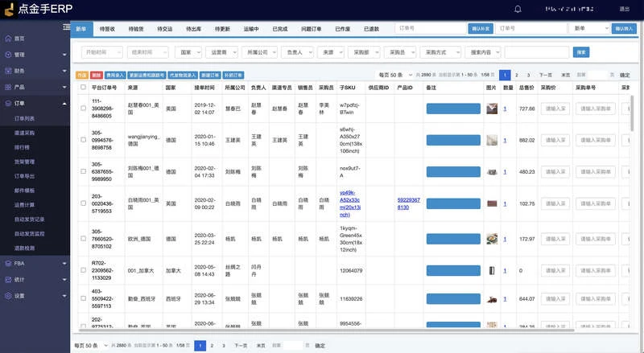Open the 所属公司 filter dropdown

click(259, 52)
